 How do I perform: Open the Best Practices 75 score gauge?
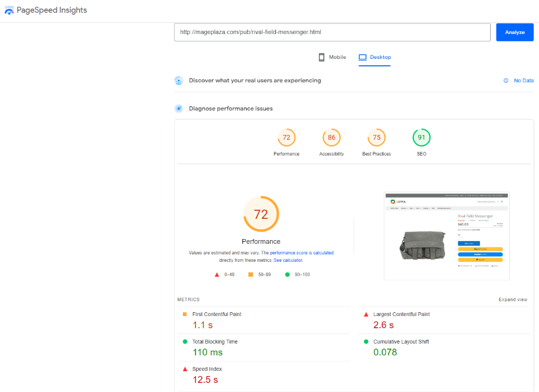tap(376, 138)
